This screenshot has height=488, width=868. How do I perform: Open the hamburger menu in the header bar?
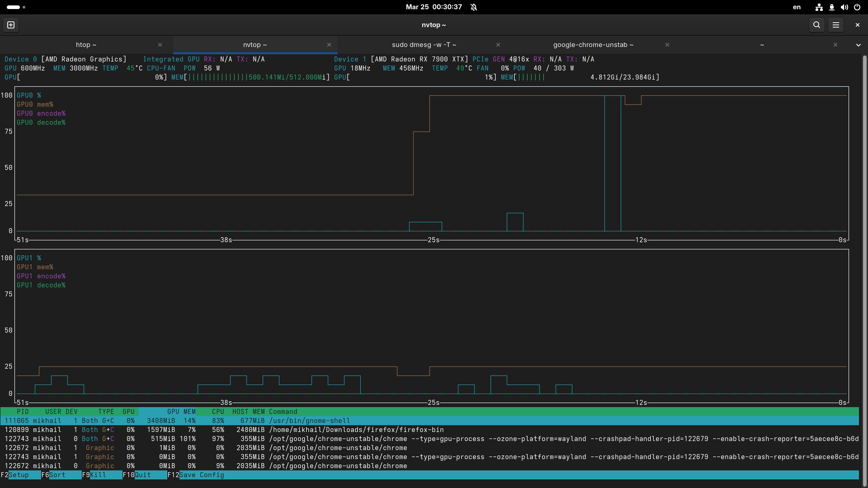[836, 25]
